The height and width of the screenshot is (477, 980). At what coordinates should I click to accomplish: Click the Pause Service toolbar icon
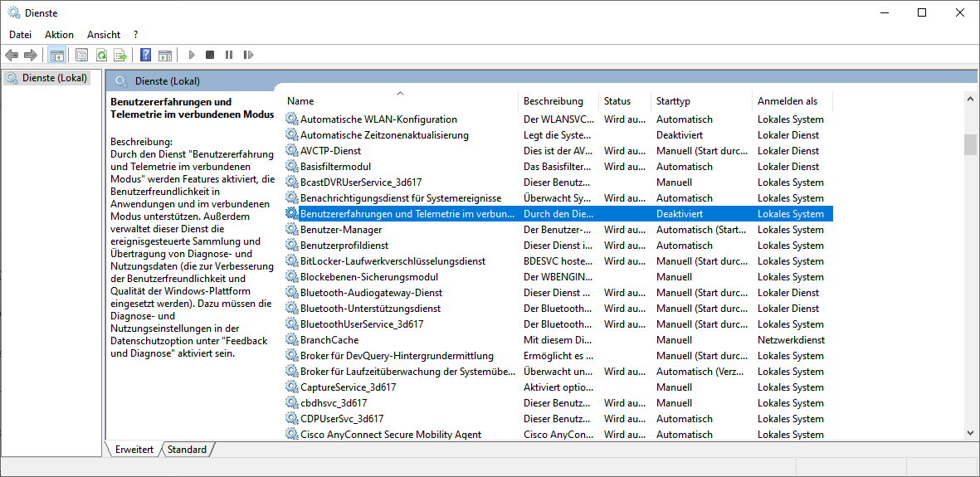click(229, 55)
